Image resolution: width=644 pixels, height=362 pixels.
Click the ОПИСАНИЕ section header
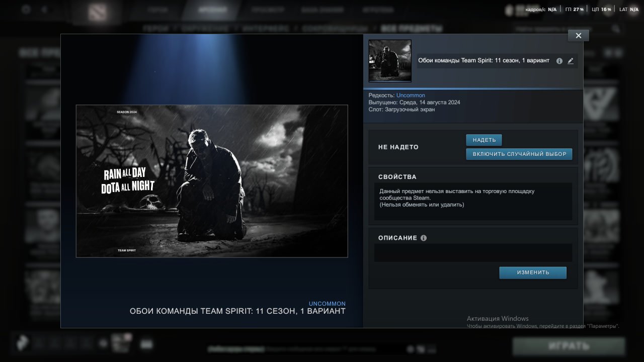(x=397, y=238)
